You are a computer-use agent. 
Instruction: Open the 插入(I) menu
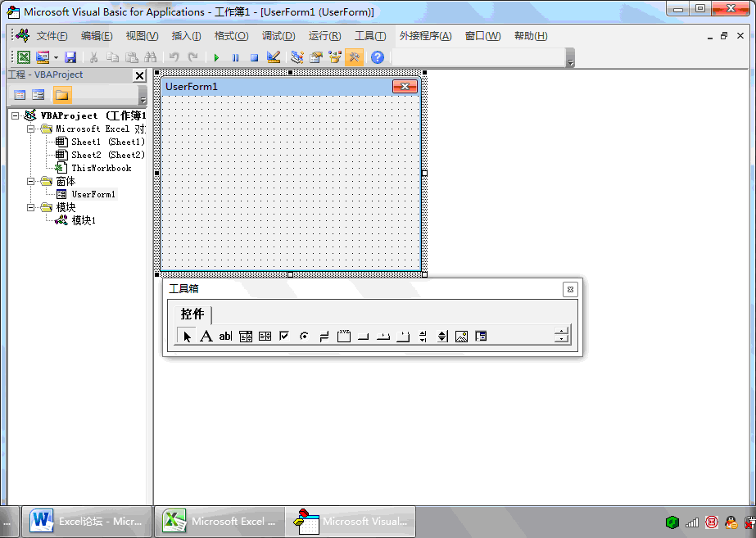(x=186, y=36)
